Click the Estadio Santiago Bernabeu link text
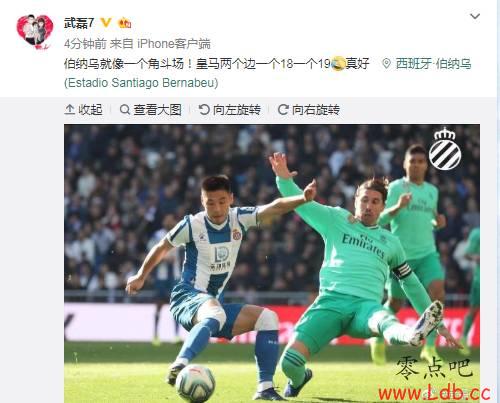This screenshot has width=500, height=403. pos(141,83)
